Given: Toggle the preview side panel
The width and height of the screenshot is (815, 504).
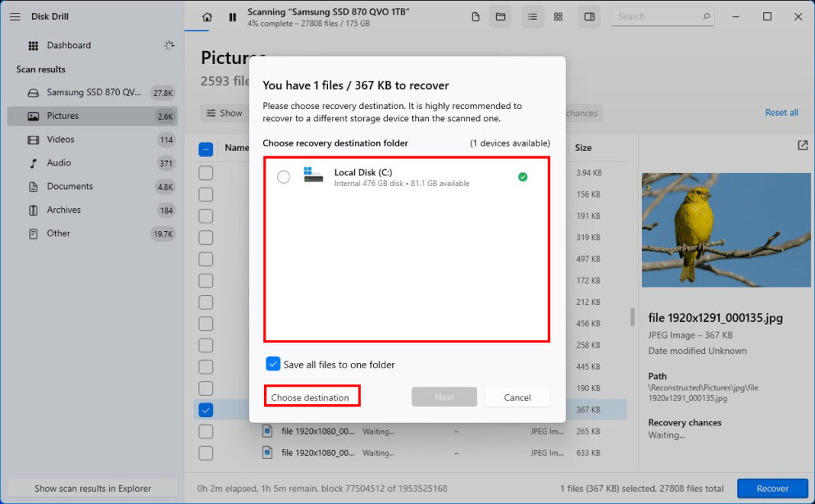Looking at the screenshot, I should [x=588, y=16].
